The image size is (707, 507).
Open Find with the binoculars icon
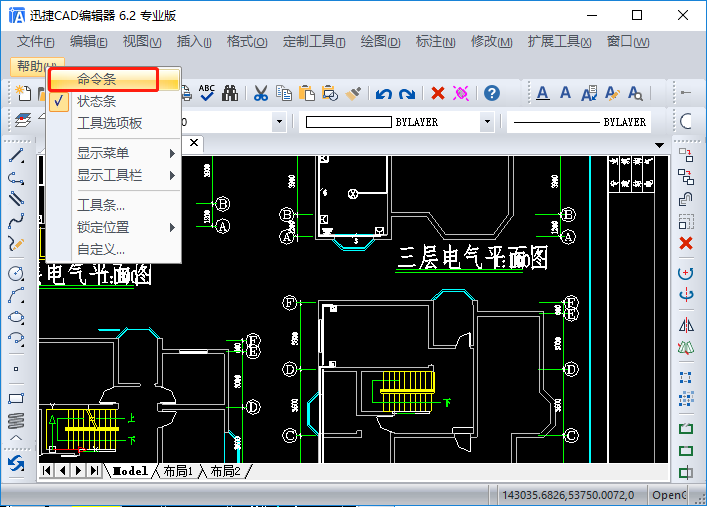(x=230, y=93)
